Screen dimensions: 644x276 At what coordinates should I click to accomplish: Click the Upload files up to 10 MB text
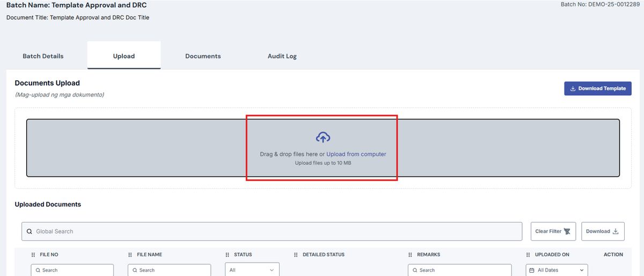(323, 163)
